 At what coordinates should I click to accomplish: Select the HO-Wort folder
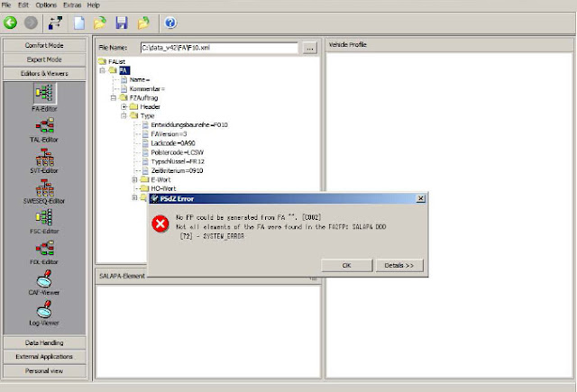(163, 188)
